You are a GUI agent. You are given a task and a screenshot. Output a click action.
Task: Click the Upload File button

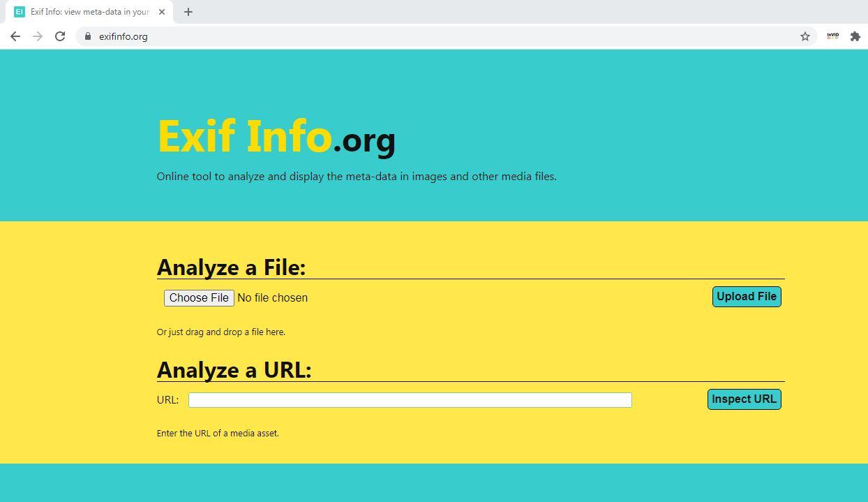click(x=747, y=297)
